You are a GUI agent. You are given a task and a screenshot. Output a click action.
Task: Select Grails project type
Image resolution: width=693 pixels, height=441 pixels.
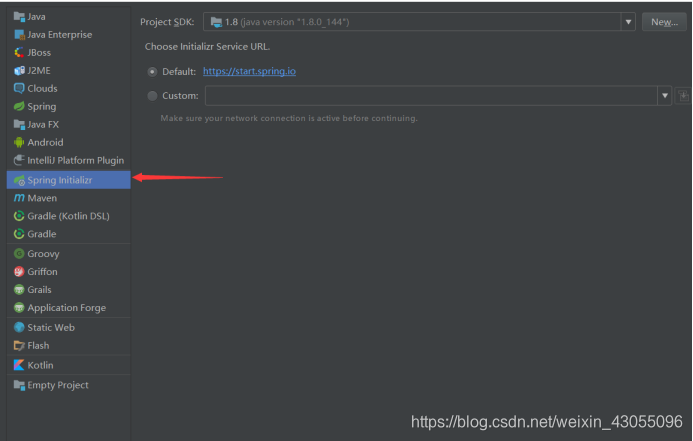point(69,290)
